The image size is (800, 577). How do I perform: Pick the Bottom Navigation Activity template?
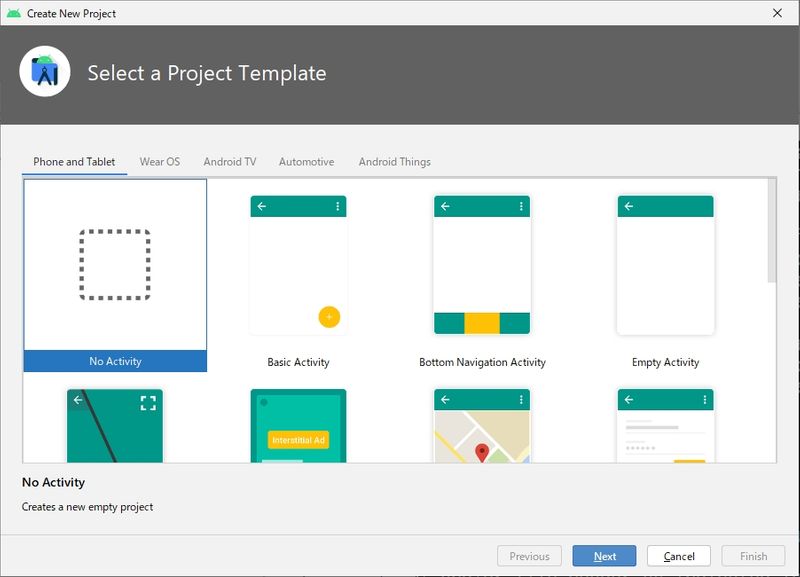coord(482,265)
